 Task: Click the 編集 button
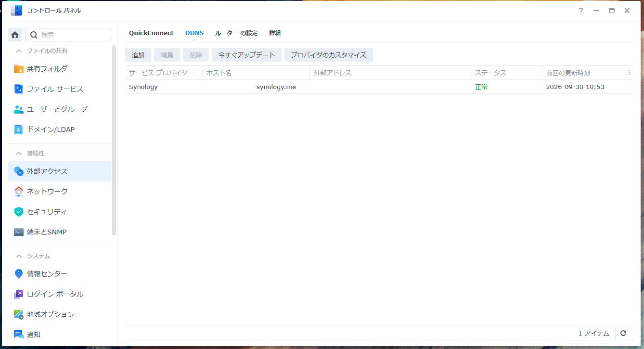(167, 55)
